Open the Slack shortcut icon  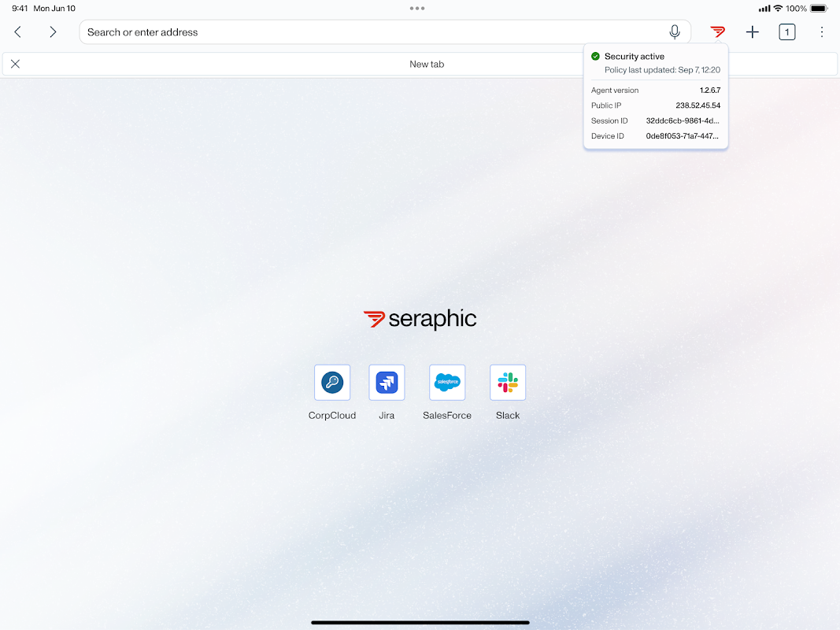click(x=508, y=383)
